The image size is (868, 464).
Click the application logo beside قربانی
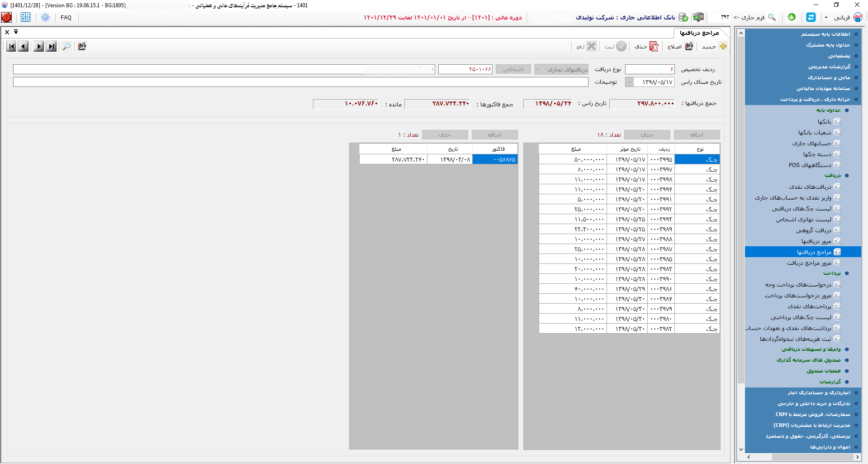click(858, 17)
